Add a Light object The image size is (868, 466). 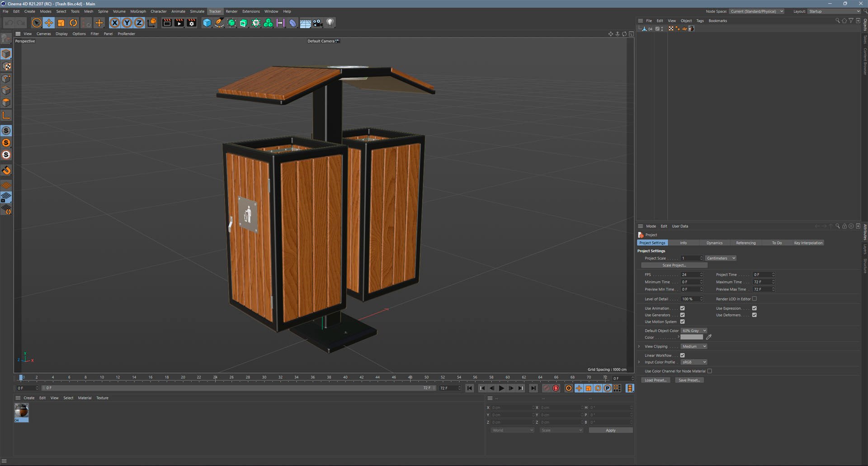(x=330, y=23)
